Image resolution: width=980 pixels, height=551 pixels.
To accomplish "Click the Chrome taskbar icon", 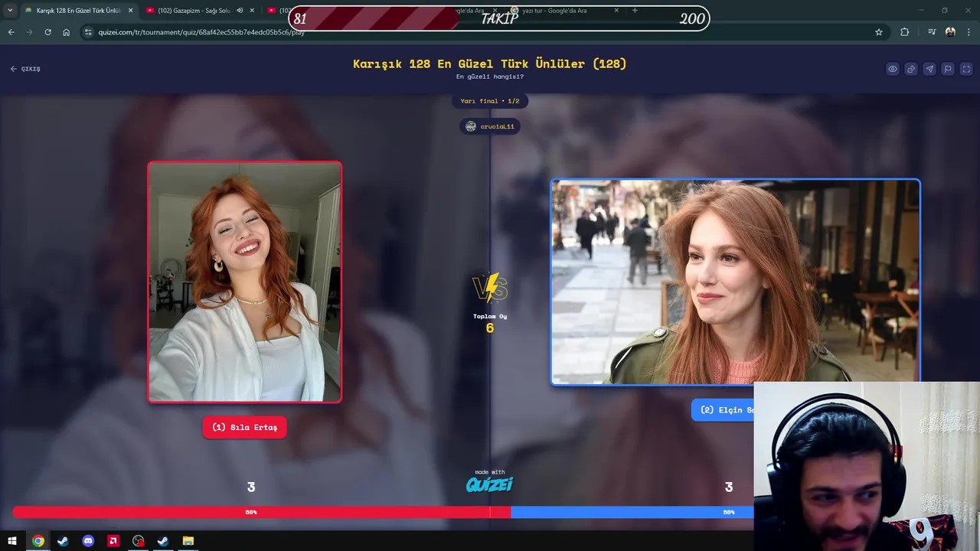I will [x=38, y=541].
